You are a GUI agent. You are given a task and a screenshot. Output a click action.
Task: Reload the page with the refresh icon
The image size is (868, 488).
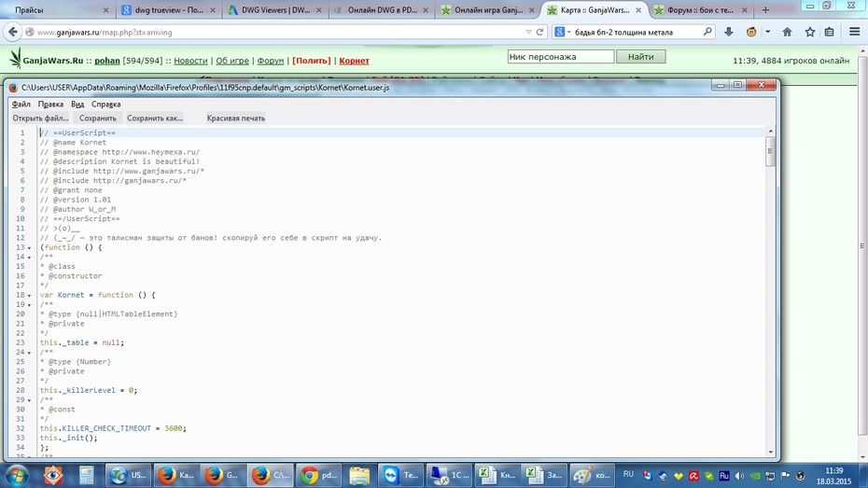pos(539,32)
